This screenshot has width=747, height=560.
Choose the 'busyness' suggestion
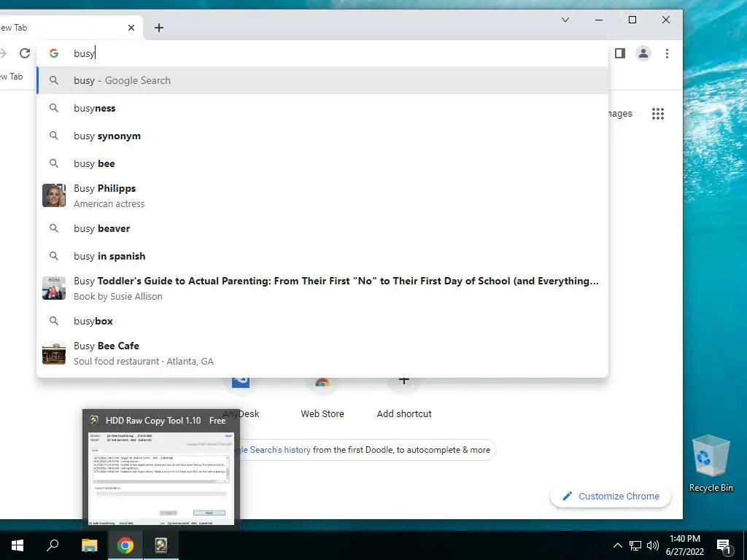pos(322,108)
